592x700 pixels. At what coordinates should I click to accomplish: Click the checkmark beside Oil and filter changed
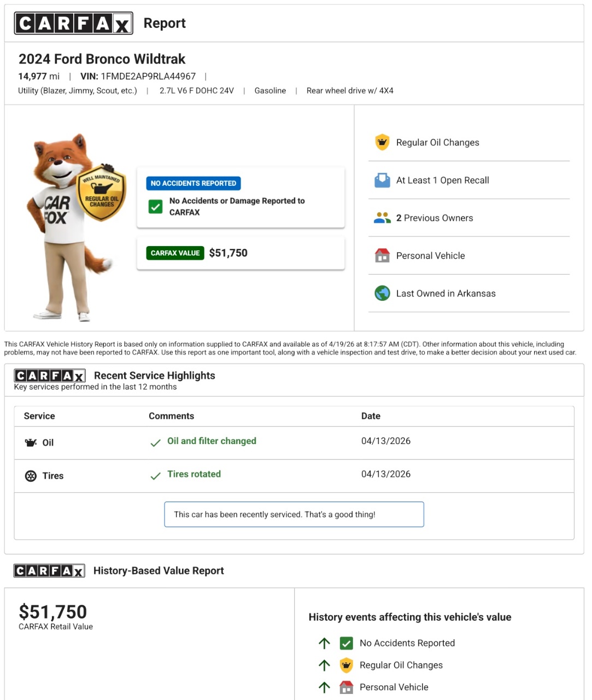point(155,442)
